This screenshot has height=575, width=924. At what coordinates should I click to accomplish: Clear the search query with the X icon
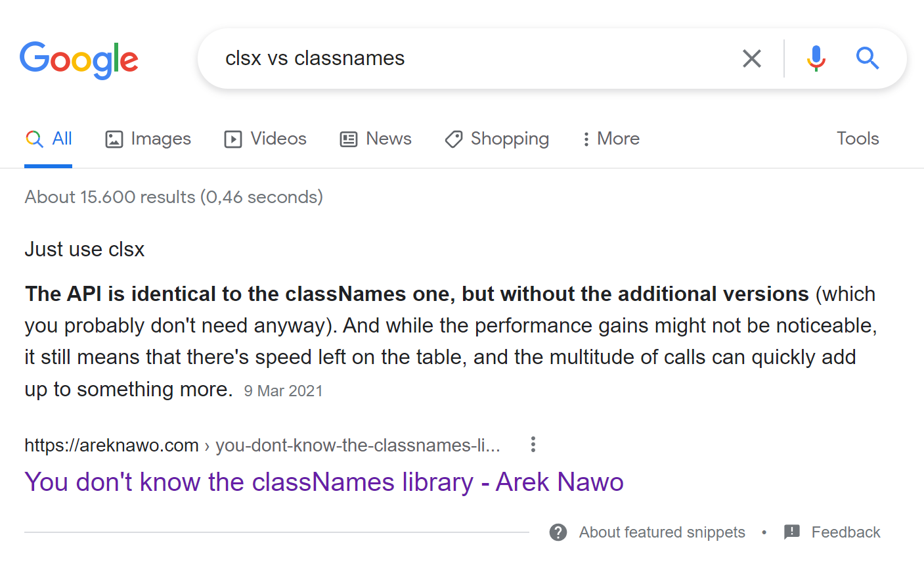point(751,58)
